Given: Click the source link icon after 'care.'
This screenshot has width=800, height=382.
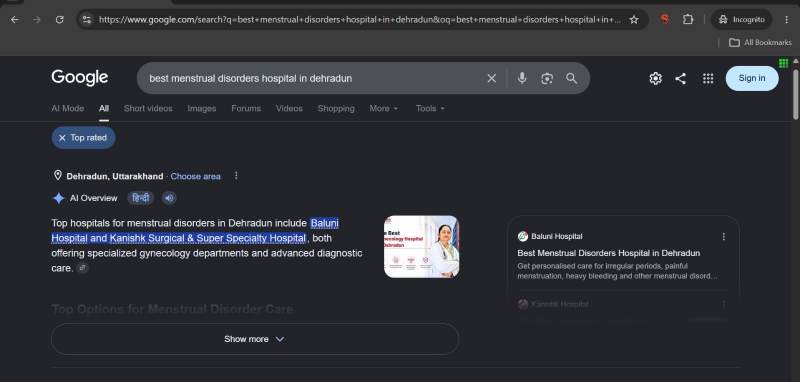Looking at the screenshot, I should (x=82, y=268).
